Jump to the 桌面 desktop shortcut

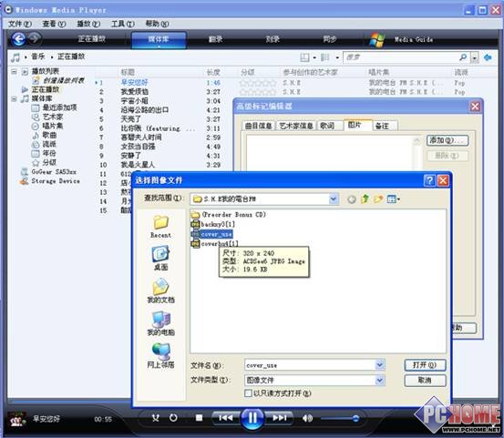[x=160, y=258]
